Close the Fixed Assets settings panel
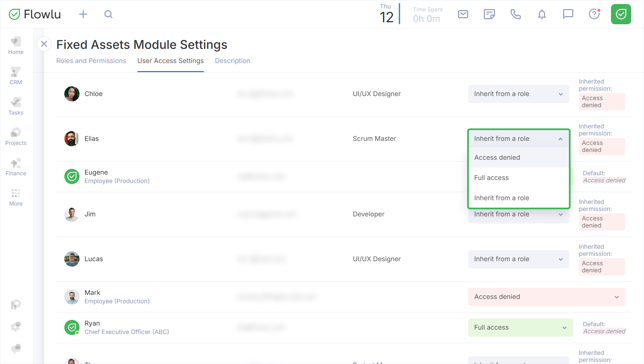Image resolution: width=644 pixels, height=364 pixels. pos(44,44)
